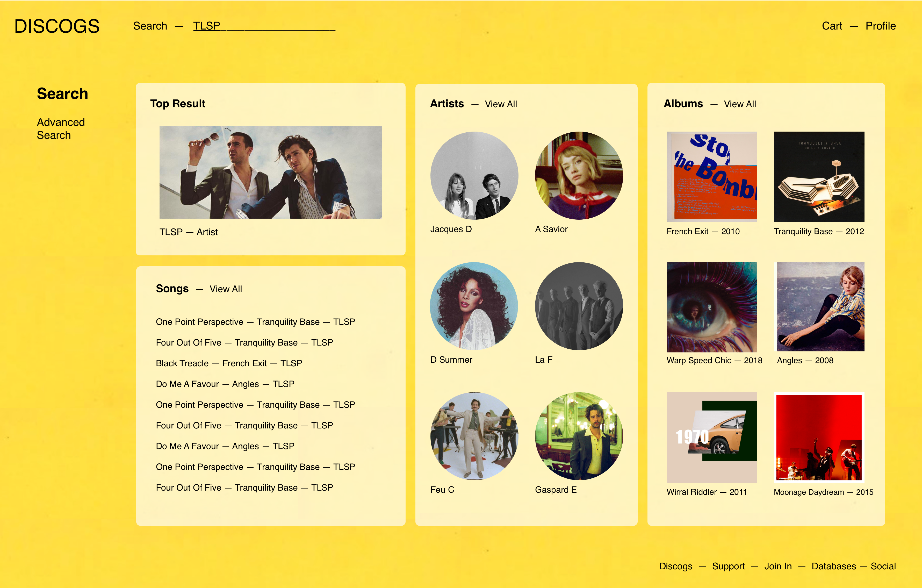The width and height of the screenshot is (922, 588).
Task: Click the 'A Savior' artist name
Action: (x=551, y=229)
